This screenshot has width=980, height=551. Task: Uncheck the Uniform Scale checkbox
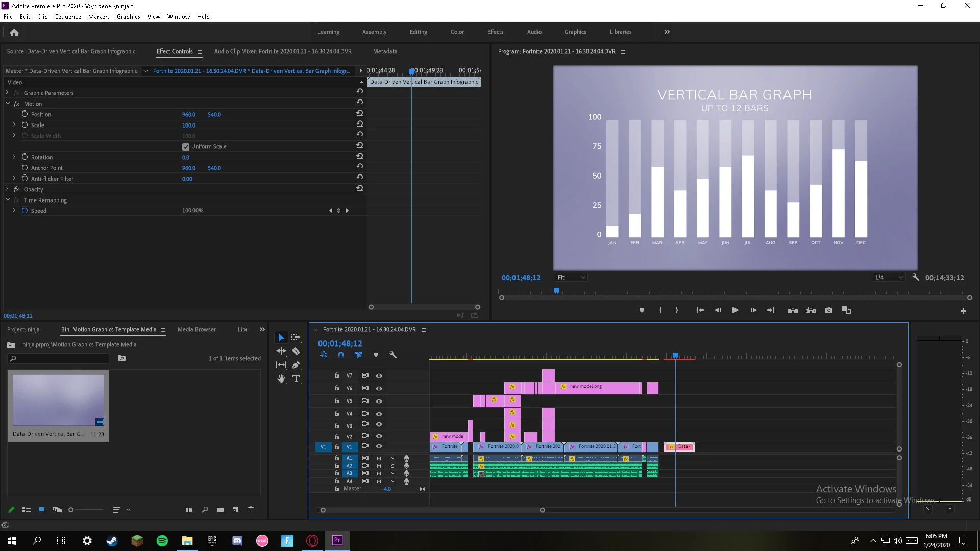(186, 146)
